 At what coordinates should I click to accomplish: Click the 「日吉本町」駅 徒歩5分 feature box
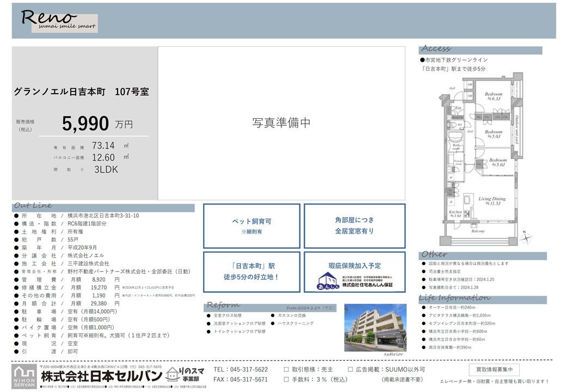coord(251,271)
